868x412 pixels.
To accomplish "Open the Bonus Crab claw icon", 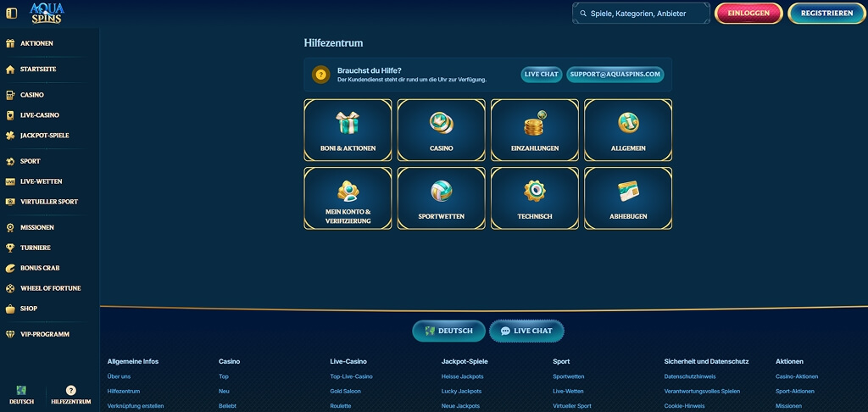I will (x=10, y=268).
